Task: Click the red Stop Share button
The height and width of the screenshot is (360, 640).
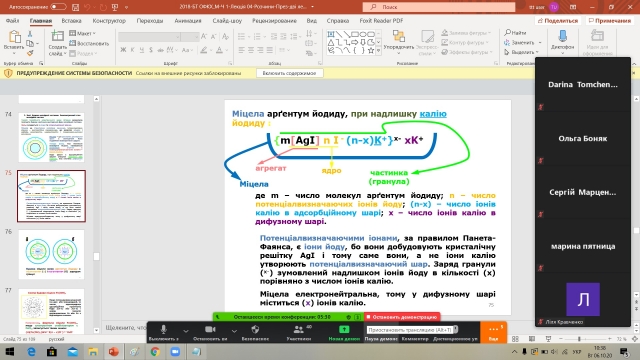Action: click(402, 317)
